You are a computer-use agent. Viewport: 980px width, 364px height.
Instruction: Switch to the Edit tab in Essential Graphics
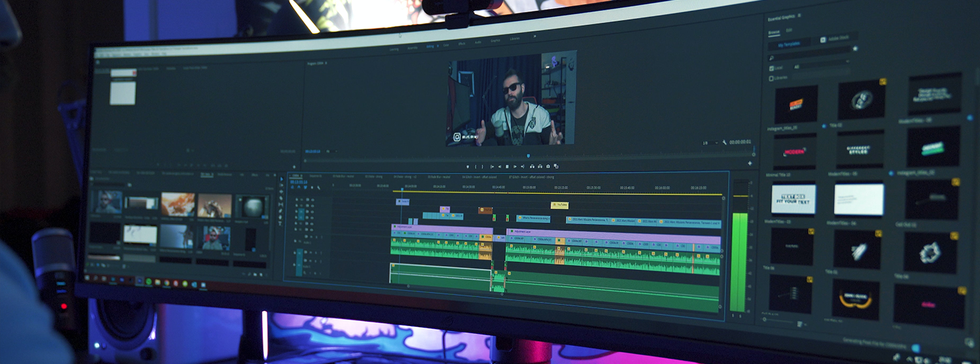(789, 30)
